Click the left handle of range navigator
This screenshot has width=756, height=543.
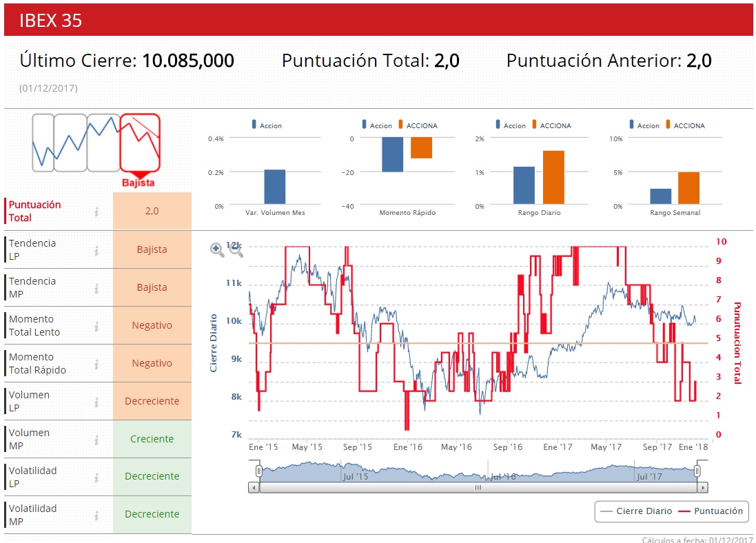tap(259, 471)
